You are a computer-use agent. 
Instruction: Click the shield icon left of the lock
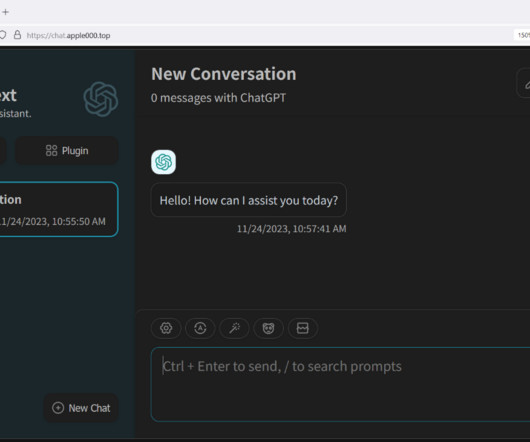click(2, 35)
